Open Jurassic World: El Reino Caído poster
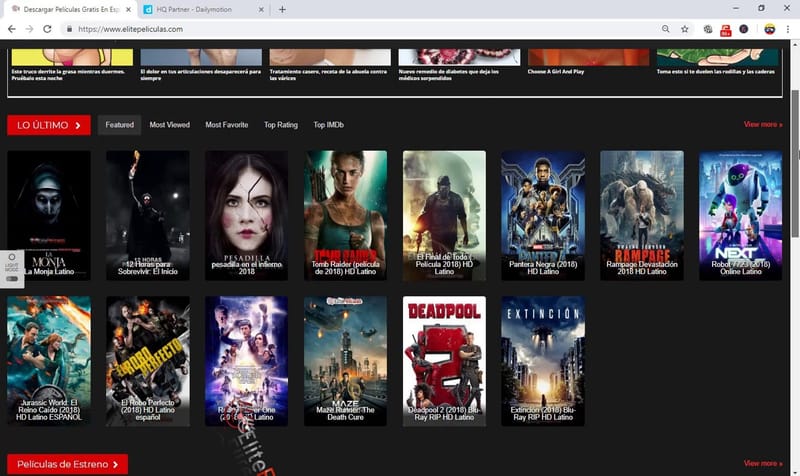The image size is (800, 476). pos(49,361)
